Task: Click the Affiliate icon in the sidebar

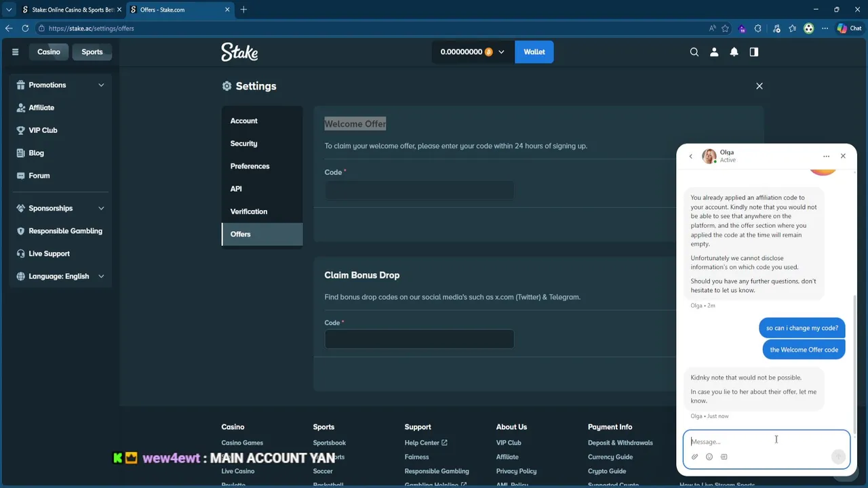Action: [21, 108]
